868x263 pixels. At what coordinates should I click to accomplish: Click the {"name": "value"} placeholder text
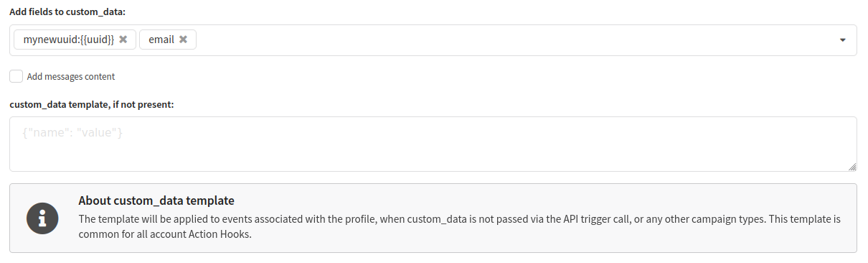tap(72, 133)
